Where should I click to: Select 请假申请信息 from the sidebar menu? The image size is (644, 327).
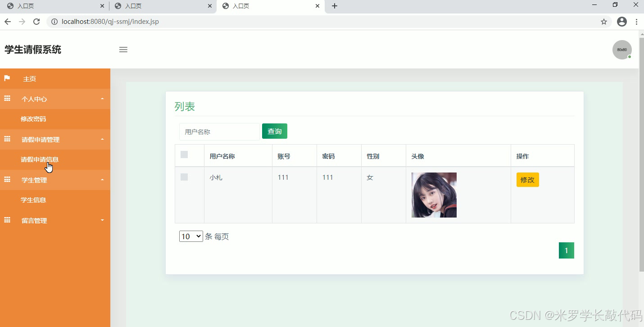tap(40, 159)
